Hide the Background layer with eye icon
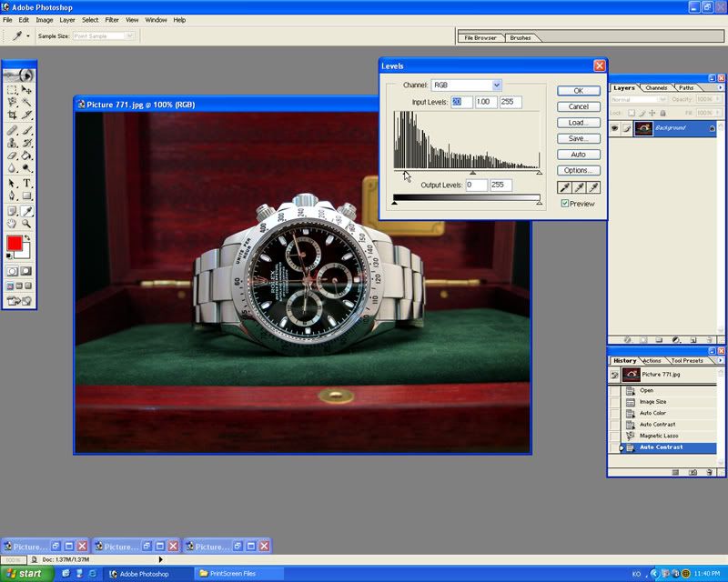Screen dimensions: 728x582 615,128
